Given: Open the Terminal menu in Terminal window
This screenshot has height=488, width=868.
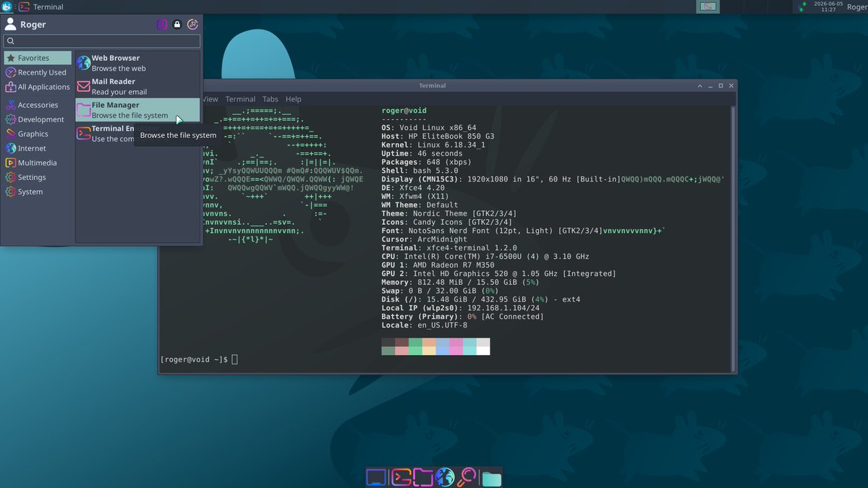Looking at the screenshot, I should [x=240, y=99].
